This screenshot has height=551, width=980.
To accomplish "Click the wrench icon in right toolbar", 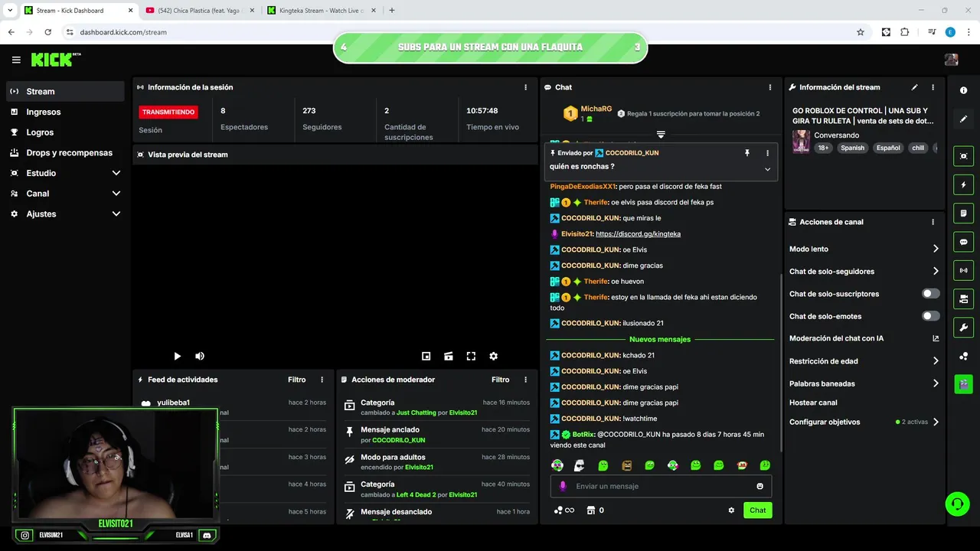I will (963, 328).
